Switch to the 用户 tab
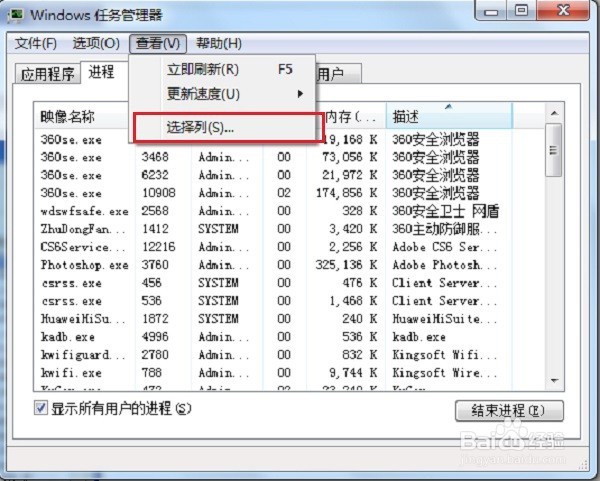Screen dimensions: 600x481 tap(337, 74)
